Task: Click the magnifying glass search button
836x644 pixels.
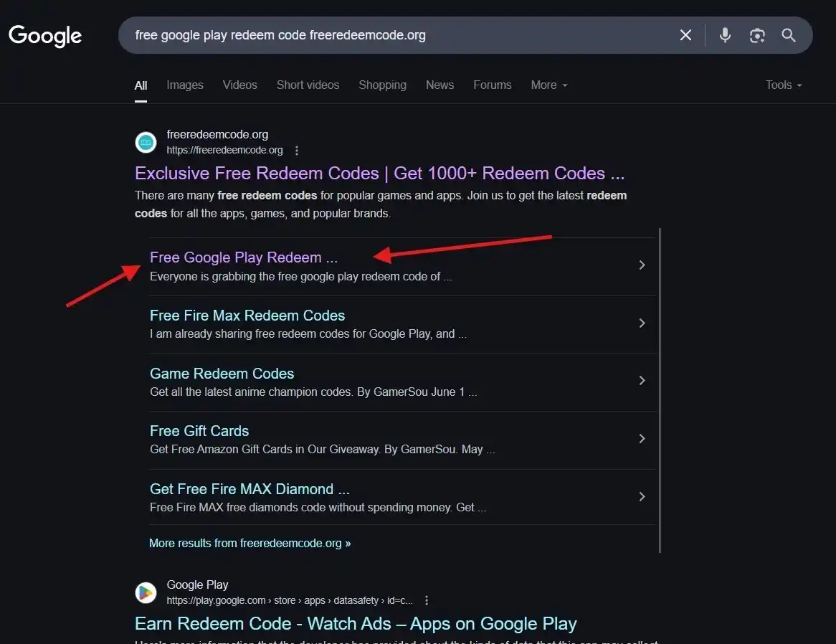Action: pos(789,35)
